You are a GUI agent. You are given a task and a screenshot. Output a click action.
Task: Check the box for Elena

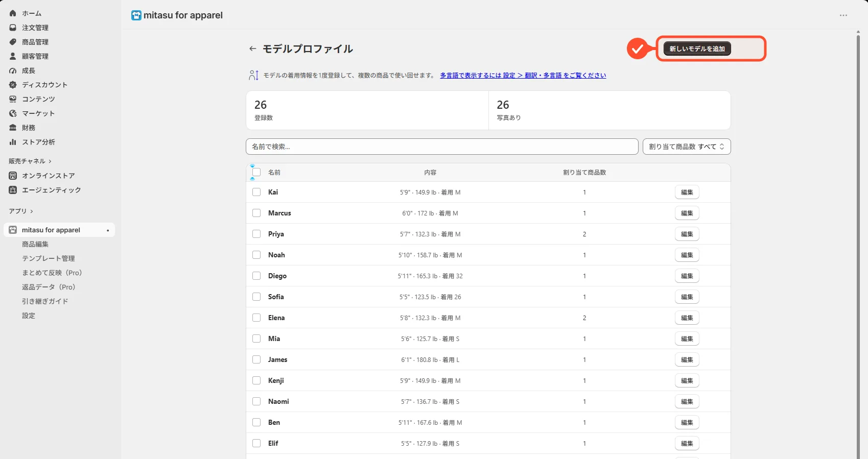(256, 318)
